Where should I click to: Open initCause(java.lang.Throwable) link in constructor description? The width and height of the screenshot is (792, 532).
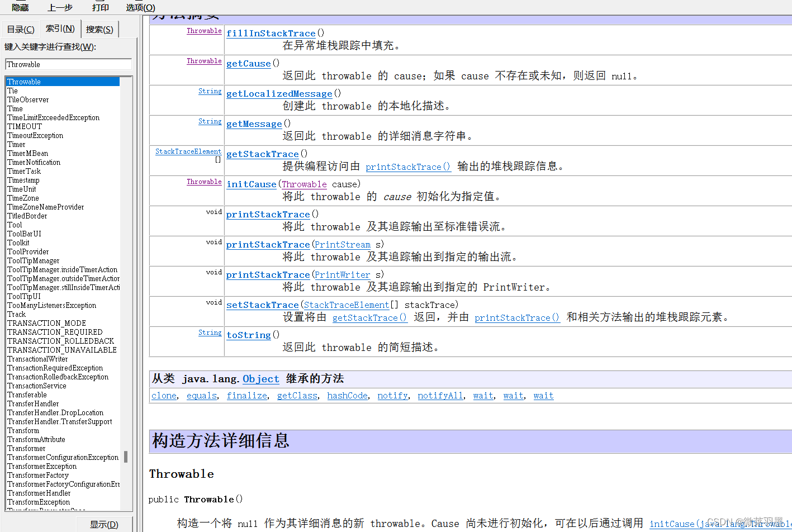720,524
